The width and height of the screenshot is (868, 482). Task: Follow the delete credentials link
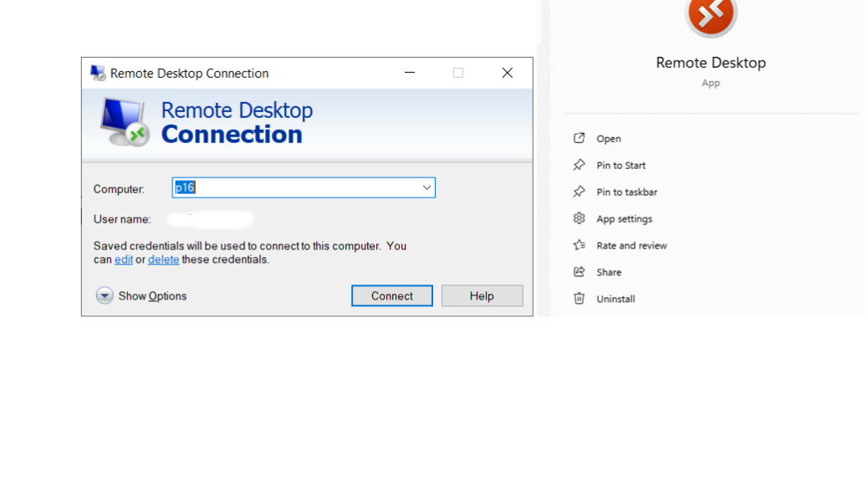pyautogui.click(x=163, y=259)
